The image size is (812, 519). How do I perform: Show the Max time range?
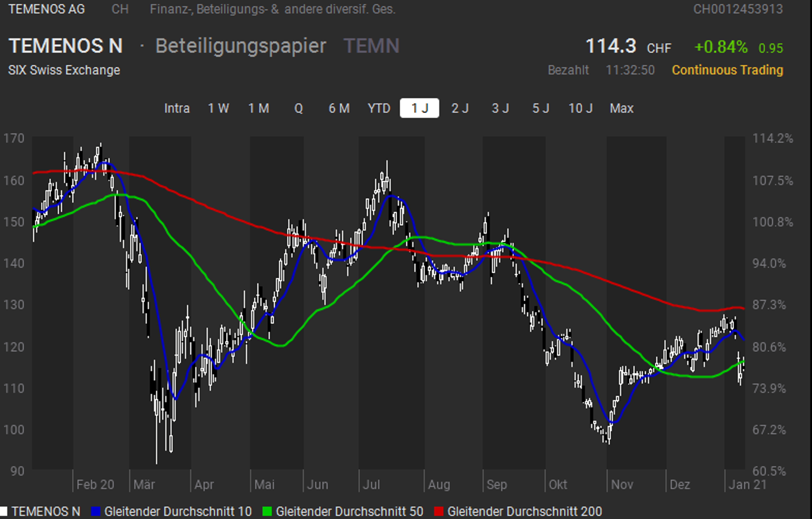[621, 108]
